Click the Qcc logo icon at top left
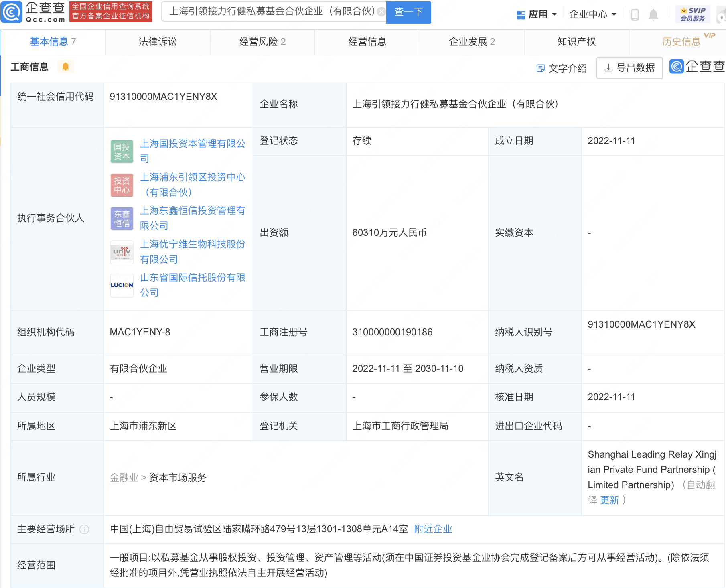Screen dimensions: 726x588 [x=12, y=12]
